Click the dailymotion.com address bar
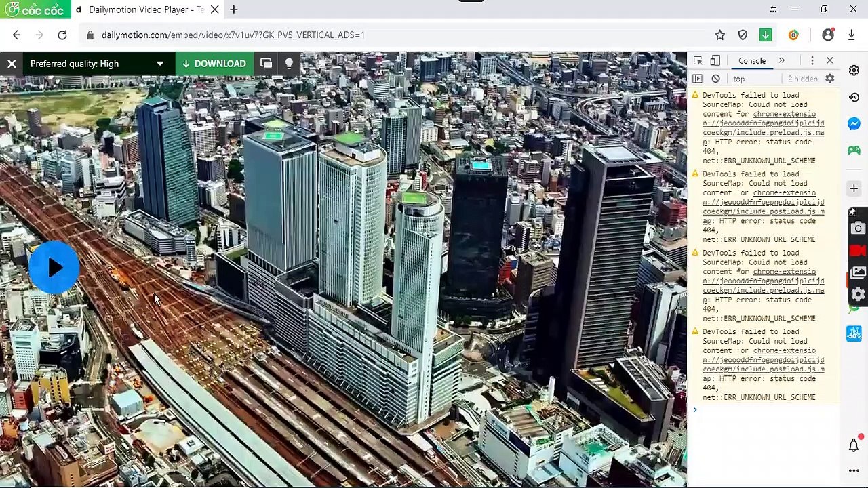Screen dimensions: 868x488 click(x=400, y=35)
